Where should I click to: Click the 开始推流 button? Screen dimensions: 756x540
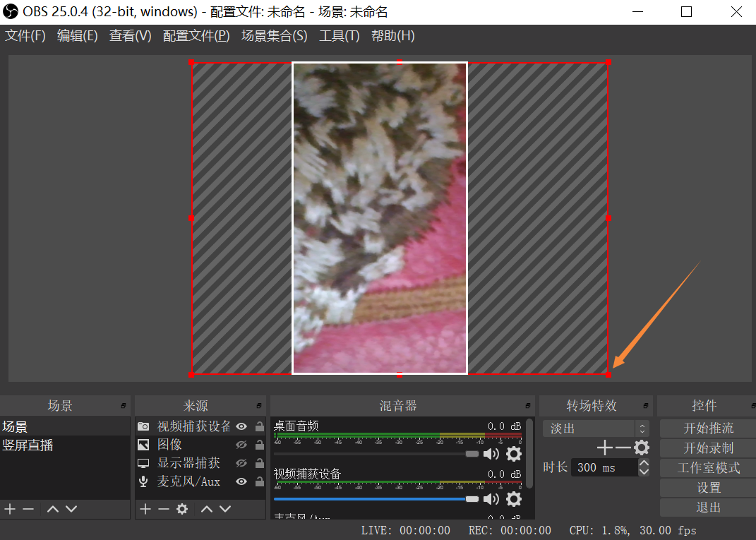[x=708, y=428]
